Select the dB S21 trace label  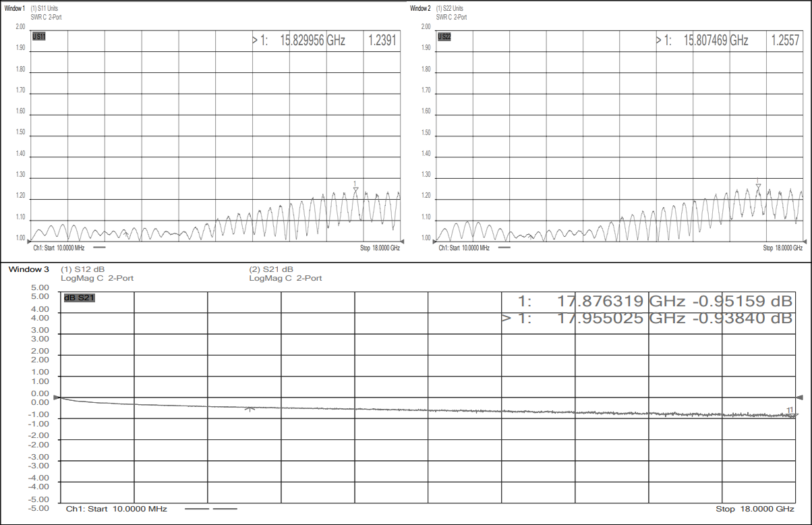(x=79, y=298)
